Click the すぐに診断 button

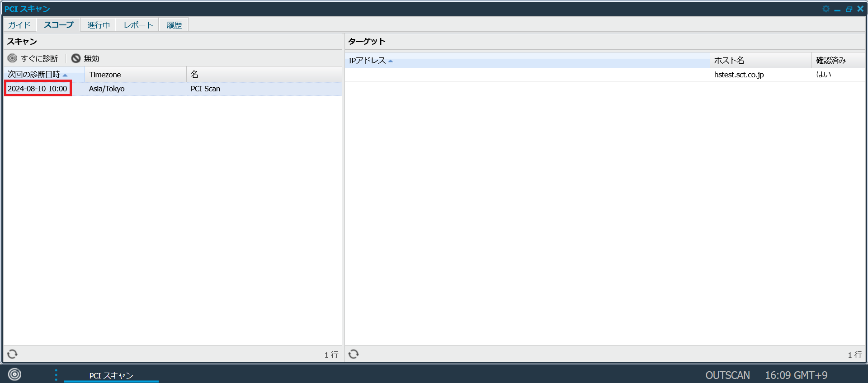click(x=33, y=58)
